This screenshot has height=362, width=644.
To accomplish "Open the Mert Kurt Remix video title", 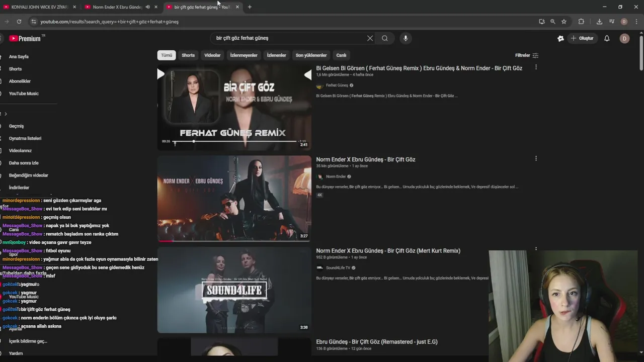I will click(388, 251).
